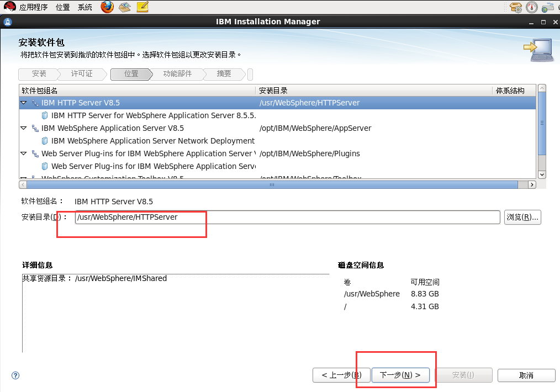Click the clock tray icon
Image resolution: width=560 pixels, height=392 pixels.
coord(532,7)
